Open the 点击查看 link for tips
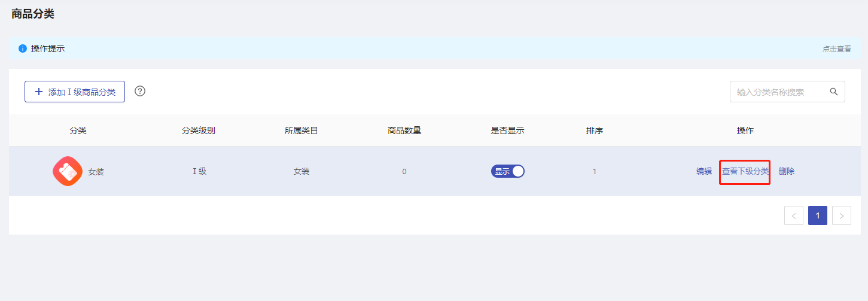Screen dimensions: 868x301 pos(836,49)
